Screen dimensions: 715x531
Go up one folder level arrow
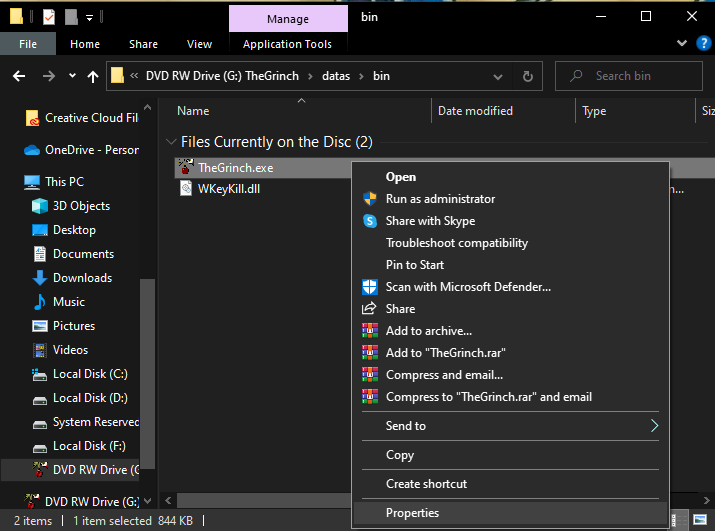[93, 76]
